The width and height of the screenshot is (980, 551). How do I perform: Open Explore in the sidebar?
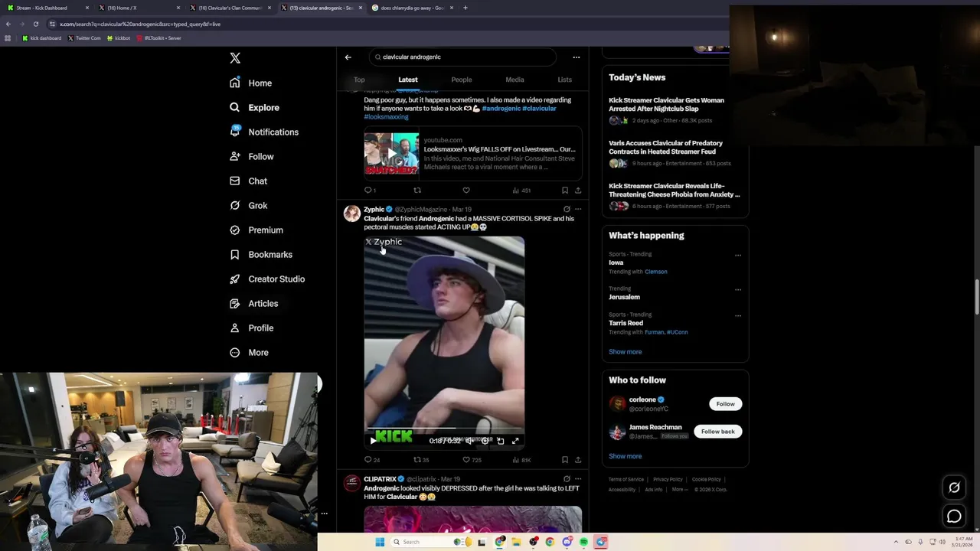click(255, 107)
